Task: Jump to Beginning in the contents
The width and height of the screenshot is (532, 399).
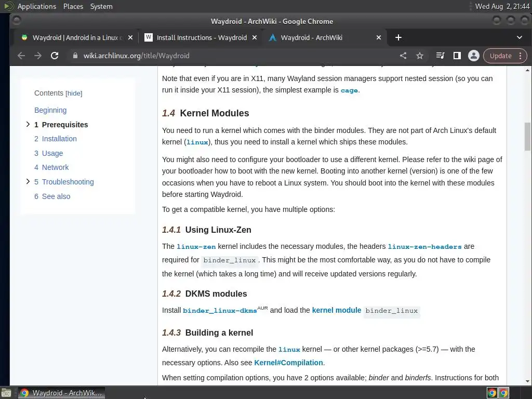Action: point(50,110)
